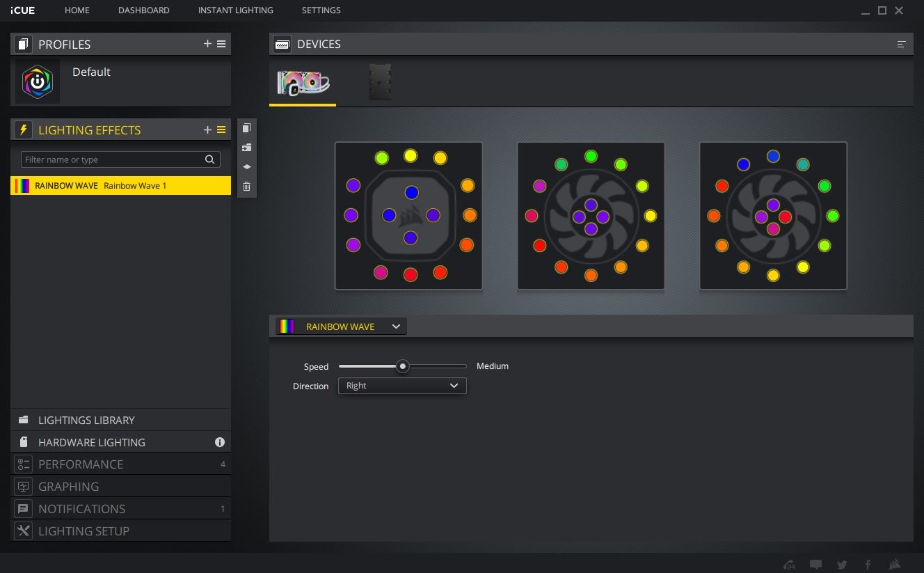
Task: Click the diamond layer icon in side toolbar
Action: (246, 167)
